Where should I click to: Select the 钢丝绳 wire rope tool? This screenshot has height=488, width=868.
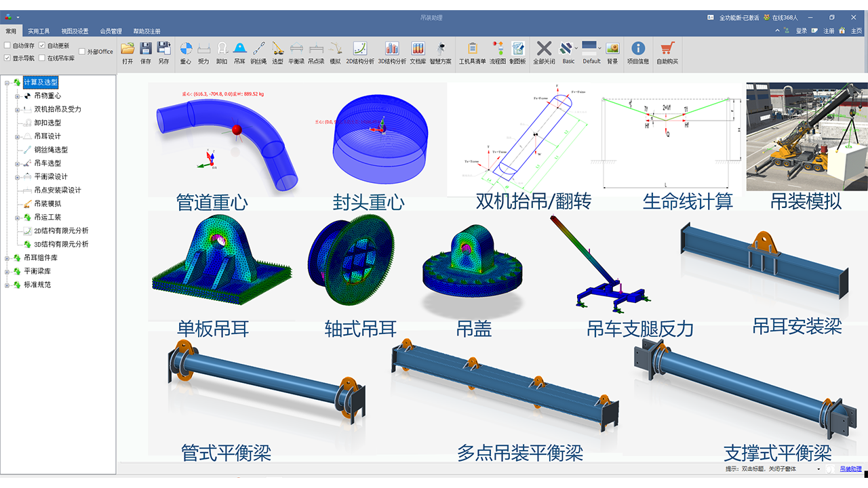(258, 51)
